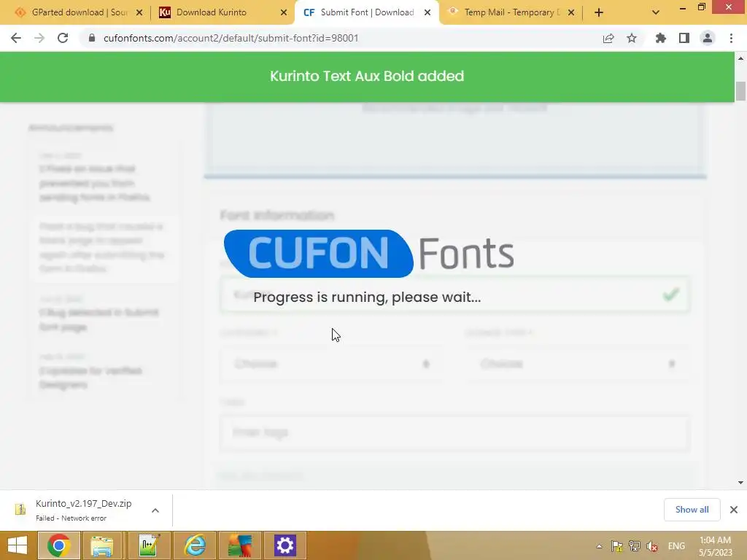Open the Extensions puzzle icon

tap(661, 38)
